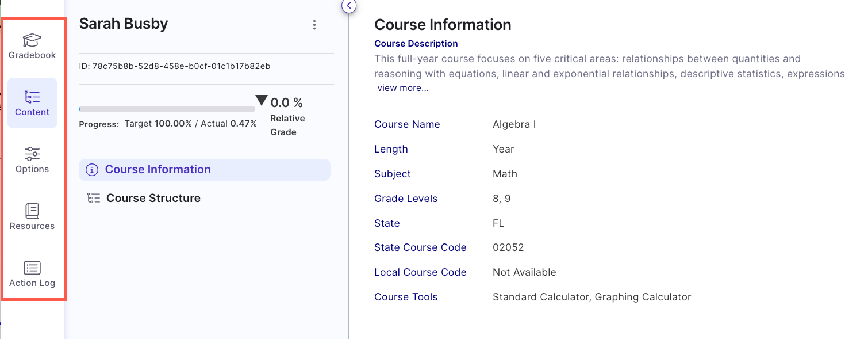Click the Subject label for Math

[x=393, y=174]
